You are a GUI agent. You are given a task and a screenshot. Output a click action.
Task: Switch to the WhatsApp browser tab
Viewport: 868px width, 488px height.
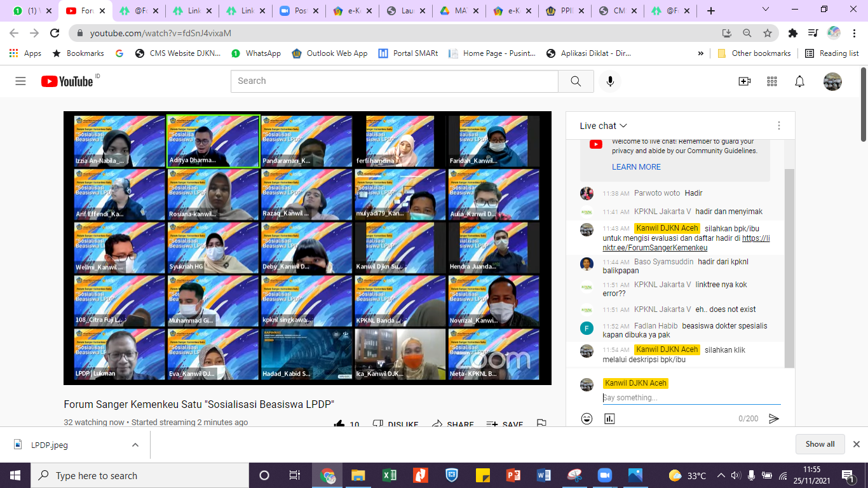[30, 11]
